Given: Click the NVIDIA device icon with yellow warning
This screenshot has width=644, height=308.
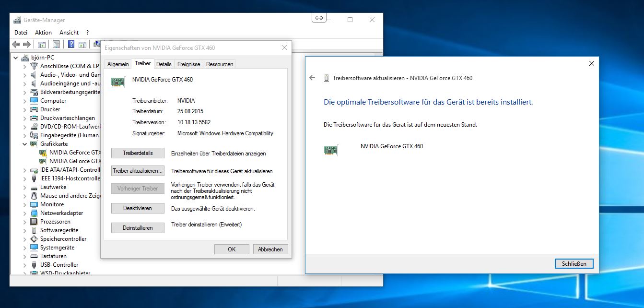Looking at the screenshot, I should (43, 153).
